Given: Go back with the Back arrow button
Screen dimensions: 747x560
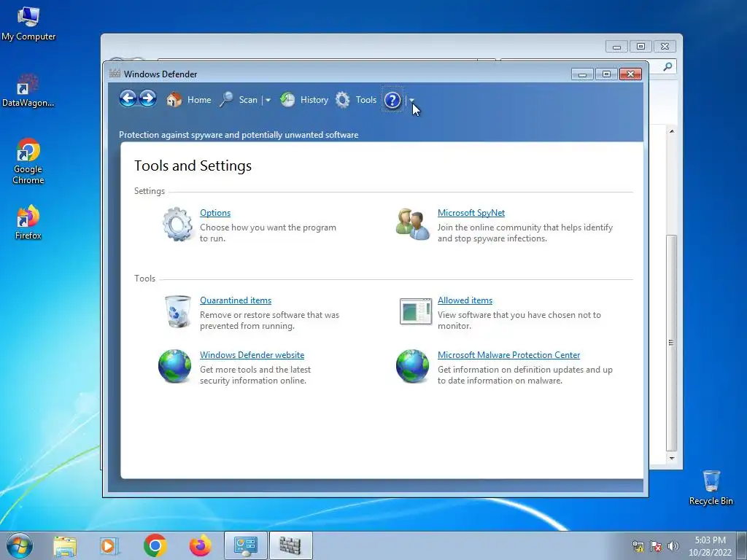Looking at the screenshot, I should (128, 98).
